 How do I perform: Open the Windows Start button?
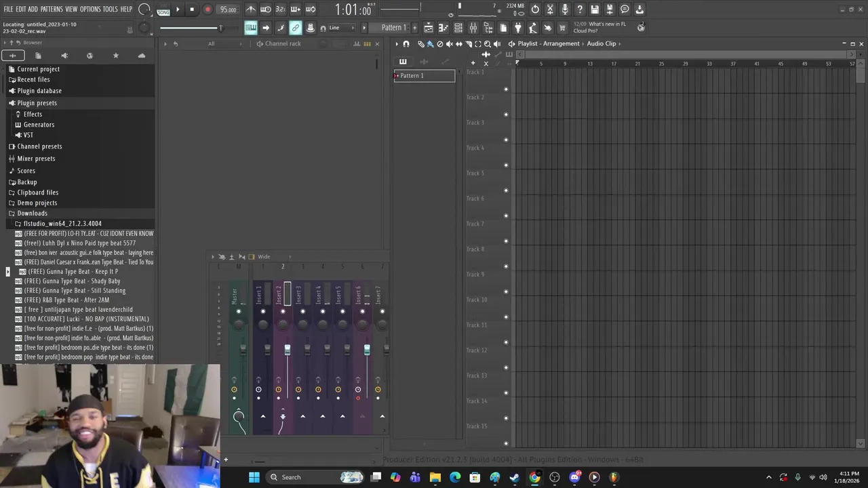pos(254,477)
